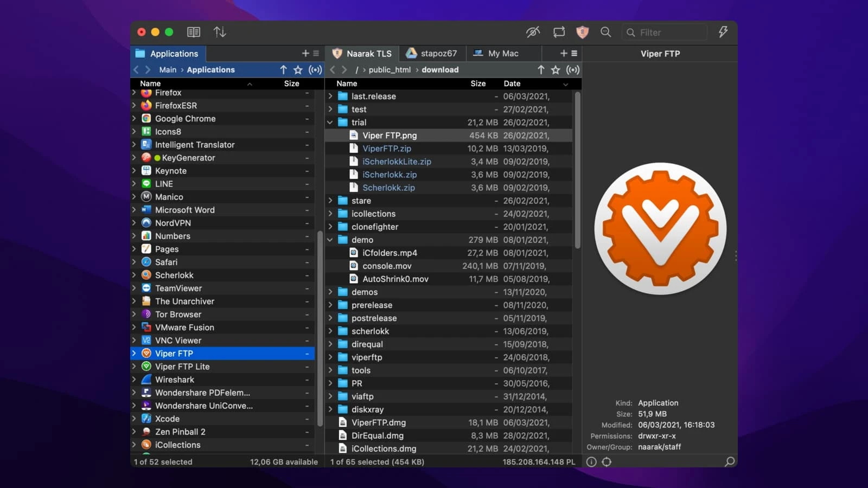
Task: Click the dual-pane layout icon in toolbar
Action: pos(194,32)
